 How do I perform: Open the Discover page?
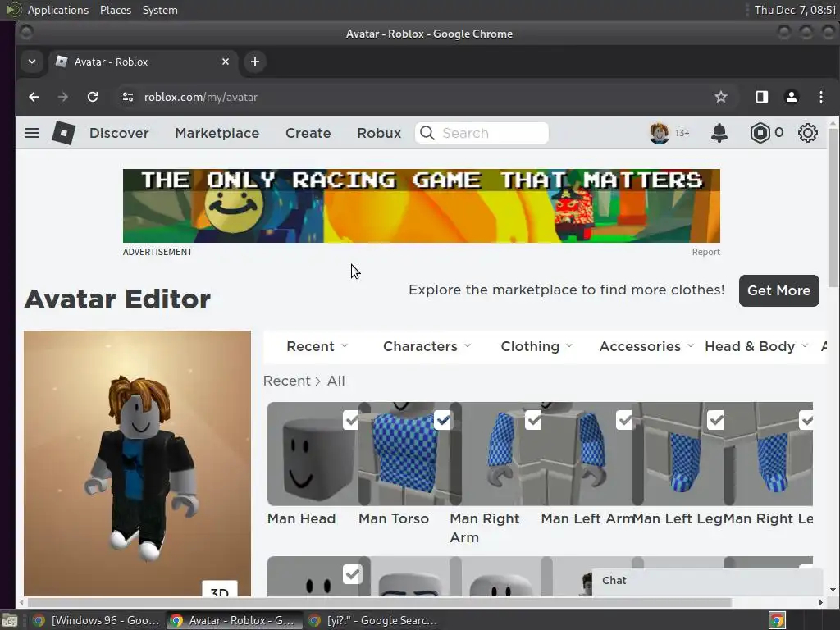pos(119,133)
